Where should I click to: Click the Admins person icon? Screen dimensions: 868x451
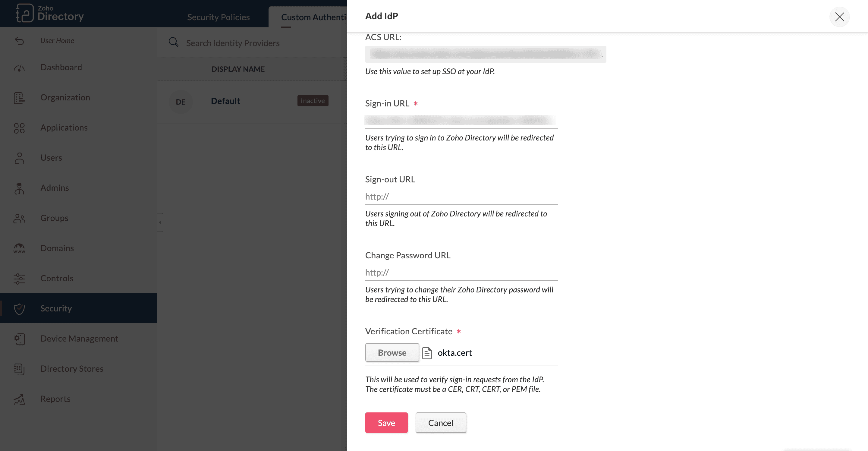click(19, 188)
